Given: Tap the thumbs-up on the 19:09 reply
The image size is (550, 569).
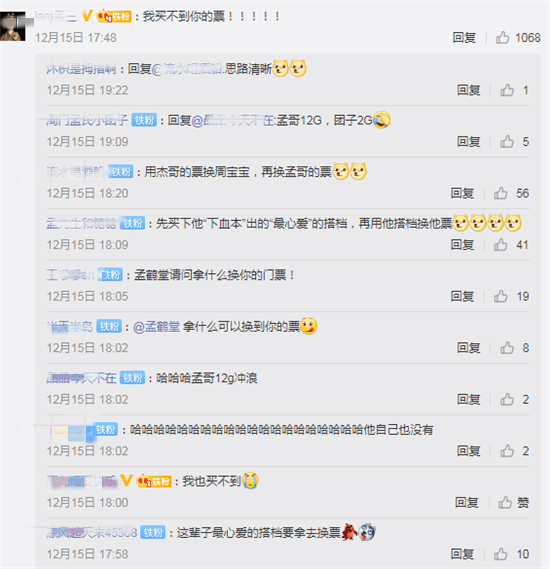Looking at the screenshot, I should 507,142.
